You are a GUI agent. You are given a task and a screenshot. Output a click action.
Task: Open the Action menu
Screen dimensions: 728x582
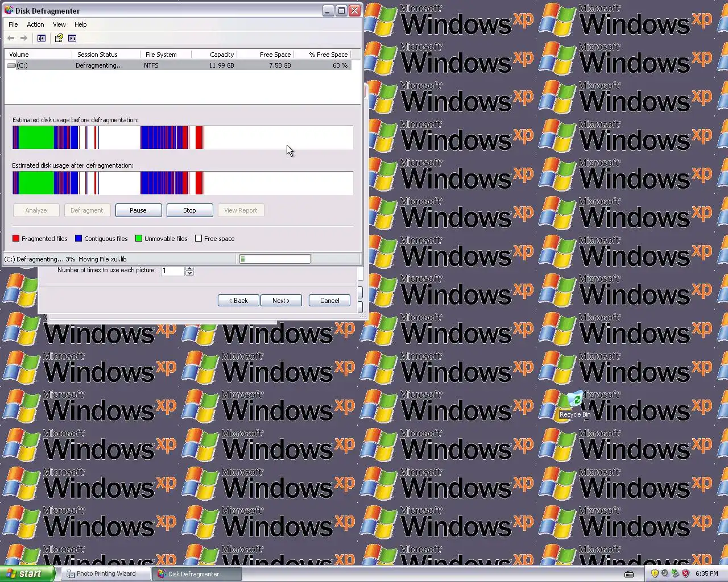[x=35, y=24]
